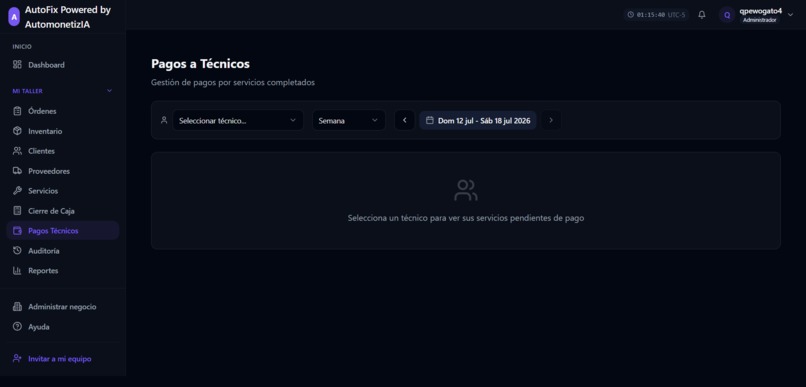This screenshot has height=387, width=806.
Task: Click the qpewogato4 username
Action: click(x=760, y=11)
